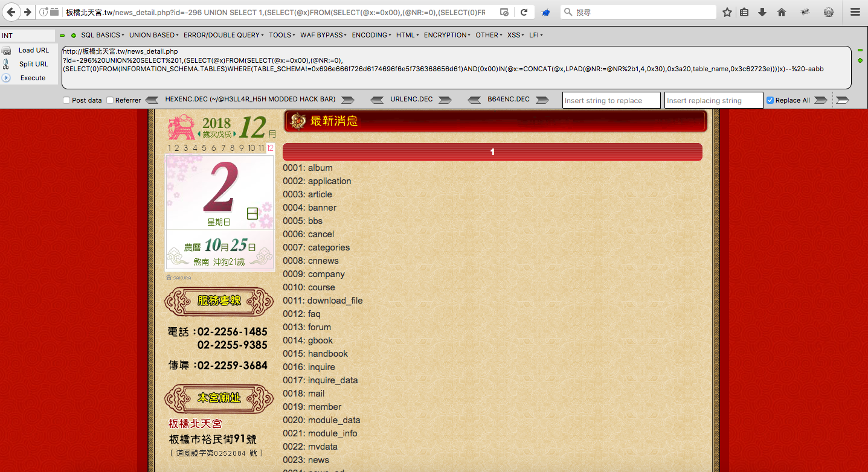The image size is (868, 472).
Task: Click the green plus beside the URL text box
Action: point(860,60)
